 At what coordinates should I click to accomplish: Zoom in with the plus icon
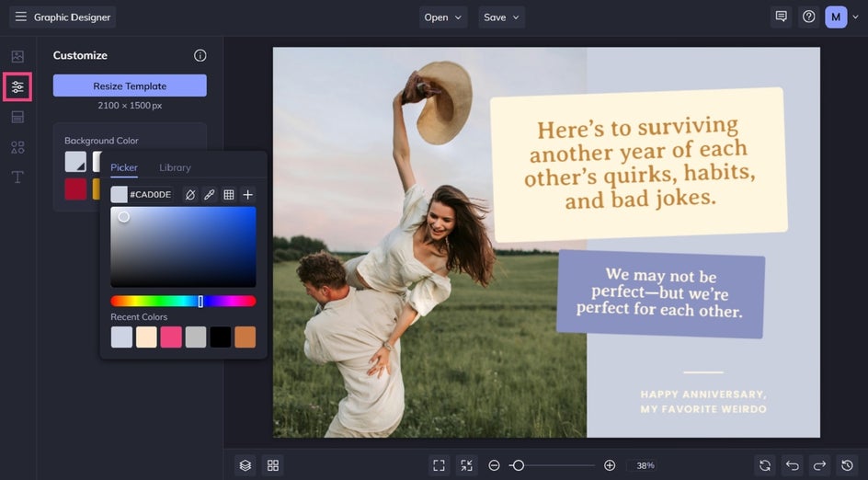(610, 465)
